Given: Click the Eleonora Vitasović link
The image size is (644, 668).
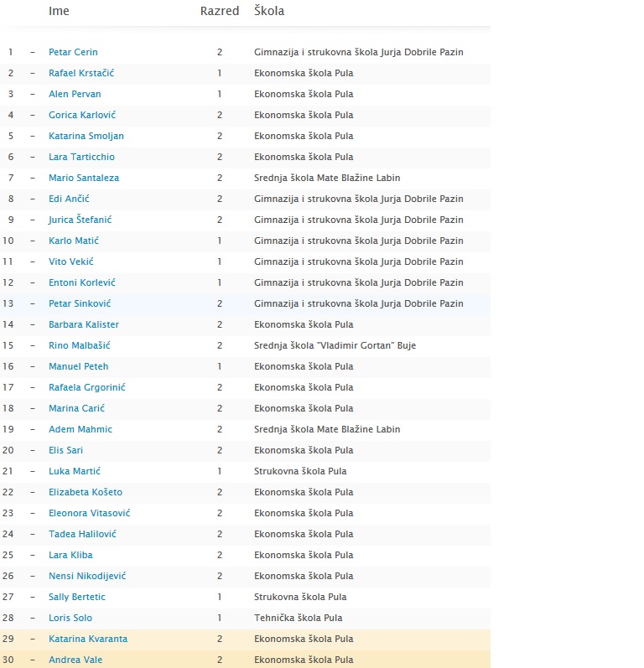Looking at the screenshot, I should point(90,513).
